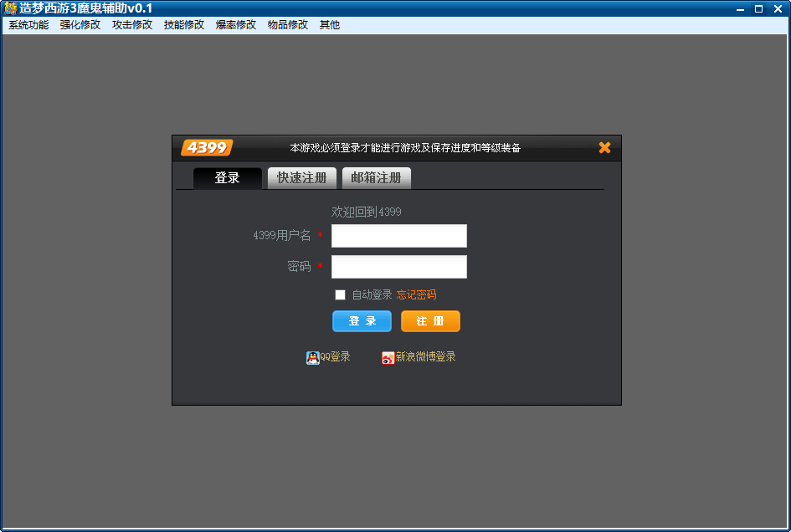Maximize the 造梦西游3 window
Viewport: 791px width, 532px height.
tap(758, 8)
